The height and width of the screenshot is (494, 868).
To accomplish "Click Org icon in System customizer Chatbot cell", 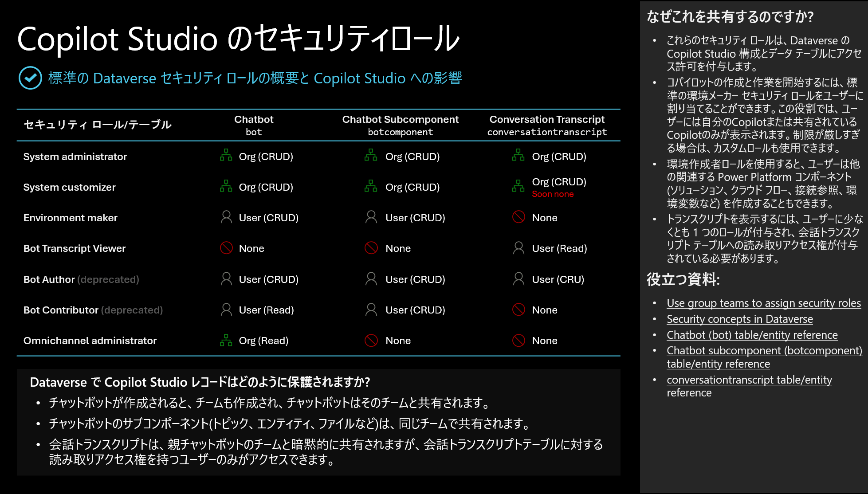I will coord(226,186).
